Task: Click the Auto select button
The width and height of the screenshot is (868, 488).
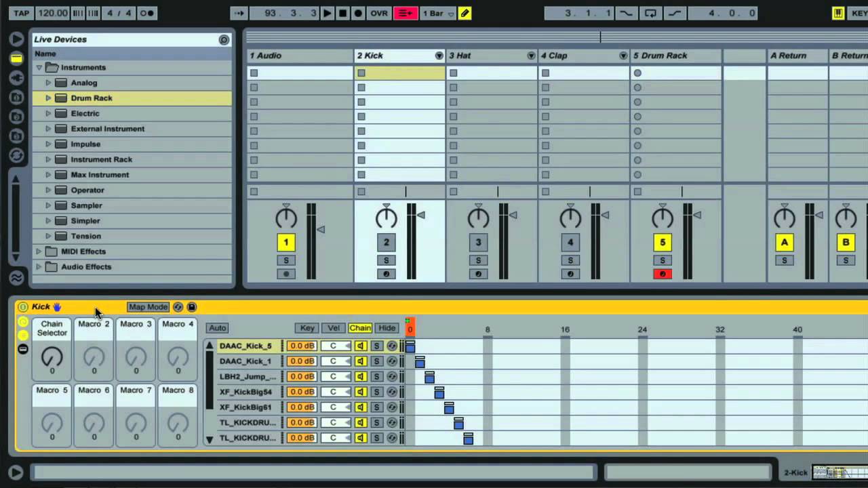Action: tap(217, 328)
